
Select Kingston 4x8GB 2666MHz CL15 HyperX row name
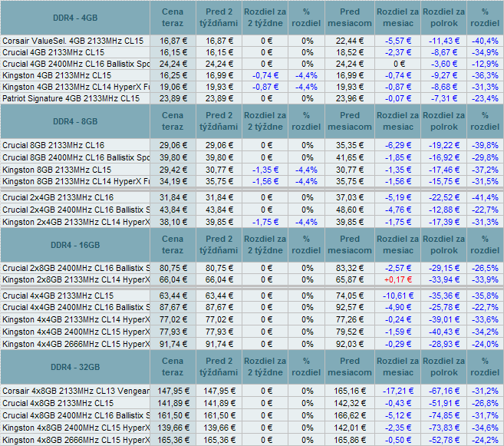pyautogui.click(x=76, y=440)
